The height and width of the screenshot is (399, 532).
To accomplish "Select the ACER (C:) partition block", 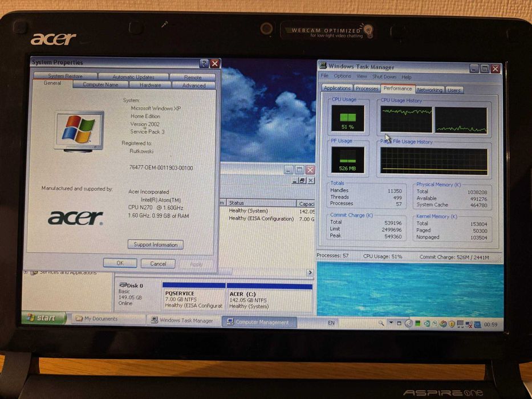I will click(x=269, y=298).
